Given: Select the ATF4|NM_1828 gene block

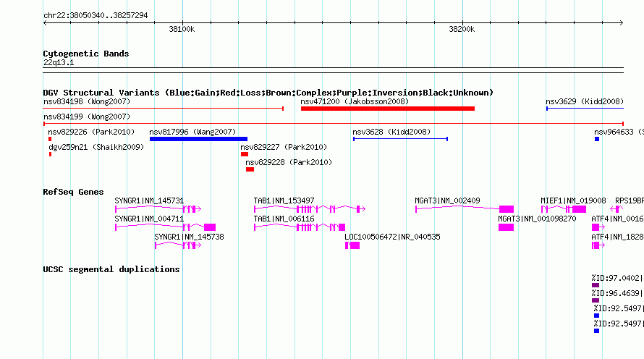Looking at the screenshot, I should coord(598,245).
